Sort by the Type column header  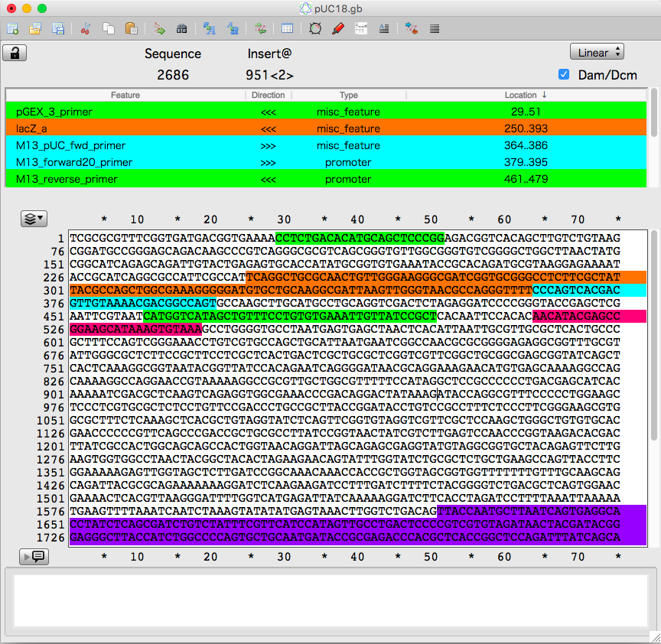pyautogui.click(x=349, y=95)
